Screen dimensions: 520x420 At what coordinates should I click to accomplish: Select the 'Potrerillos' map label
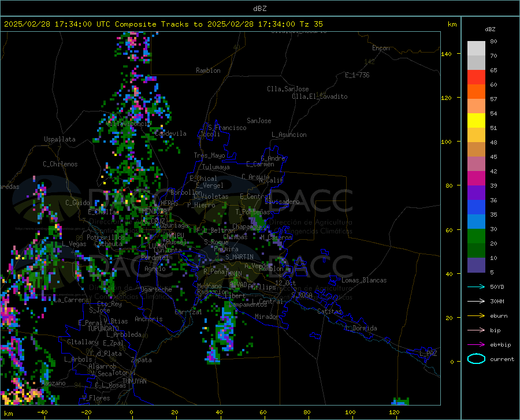pyautogui.click(x=106, y=237)
